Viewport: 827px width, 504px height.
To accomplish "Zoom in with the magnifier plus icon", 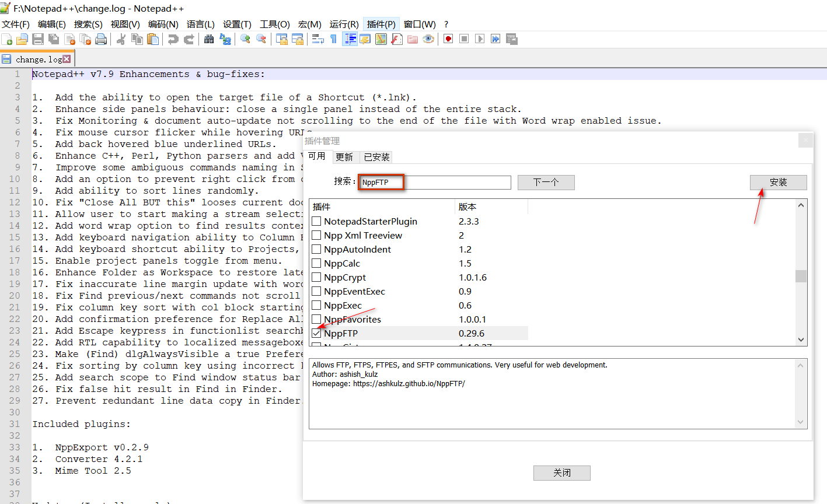I will coord(245,39).
